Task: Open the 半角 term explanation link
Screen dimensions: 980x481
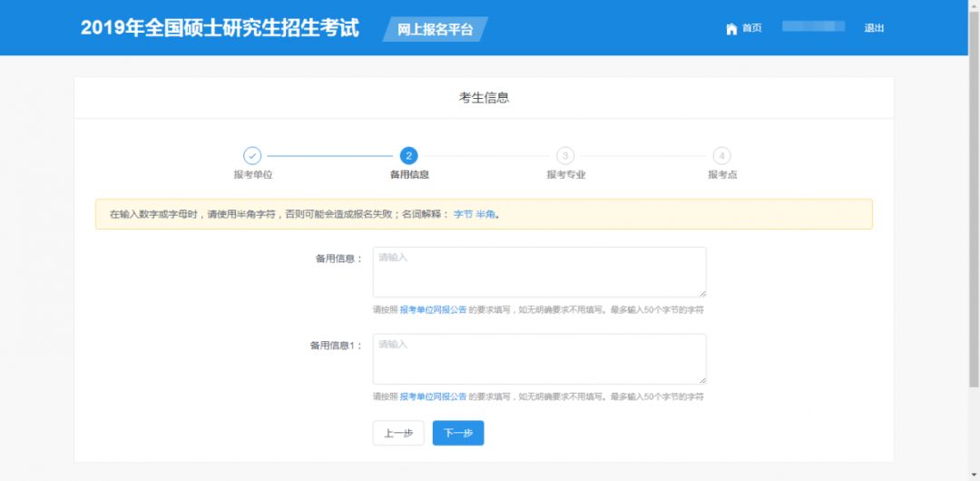Action: (x=485, y=214)
